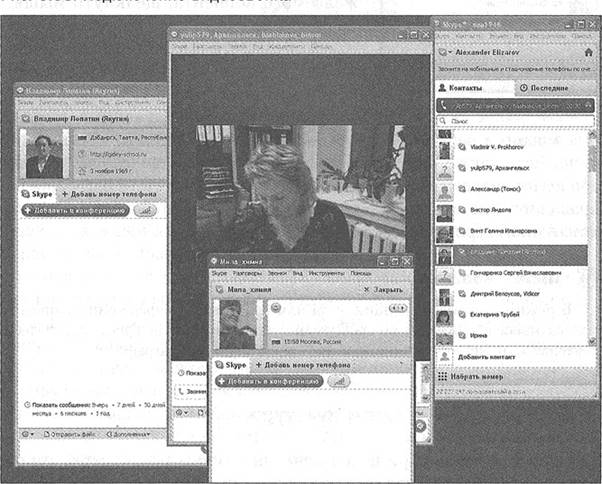Click left-right arrows pill in Мила_химия profile

click(x=398, y=308)
